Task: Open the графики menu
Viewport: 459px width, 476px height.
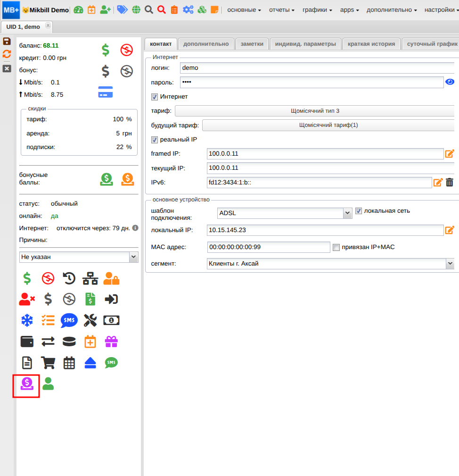Action: (317, 10)
